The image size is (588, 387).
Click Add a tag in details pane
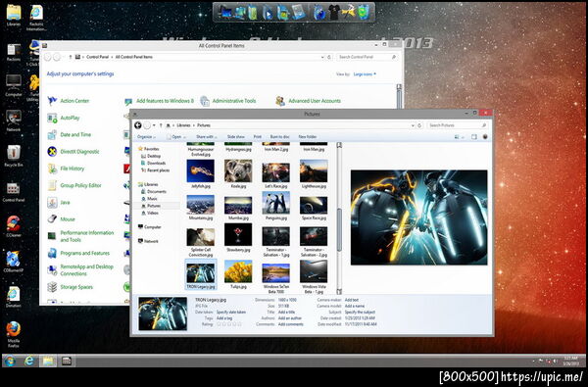224,318
